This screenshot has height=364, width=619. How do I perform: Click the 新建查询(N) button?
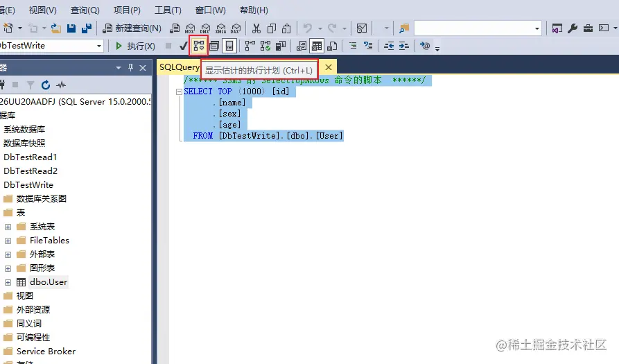(132, 28)
